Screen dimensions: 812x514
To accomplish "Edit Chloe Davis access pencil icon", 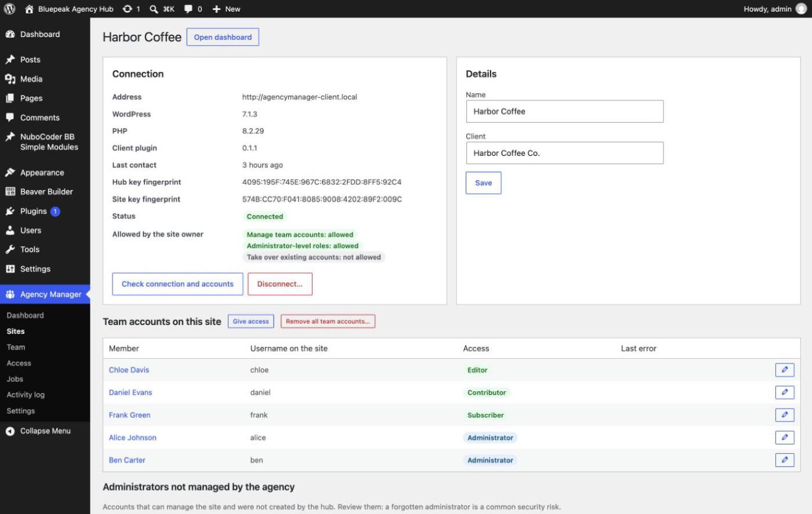I will 785,370.
